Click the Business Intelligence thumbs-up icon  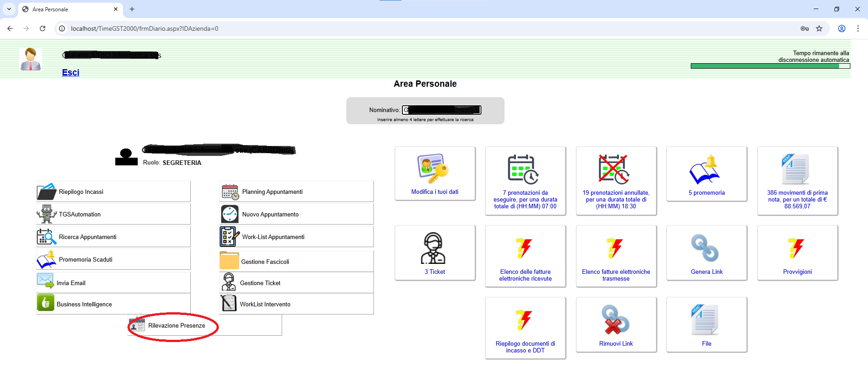[x=46, y=303]
